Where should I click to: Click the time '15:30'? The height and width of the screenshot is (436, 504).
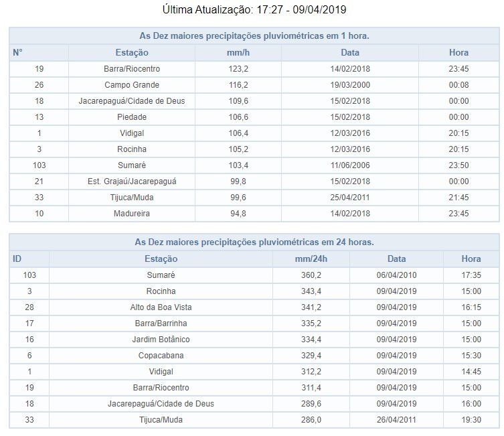click(471, 356)
